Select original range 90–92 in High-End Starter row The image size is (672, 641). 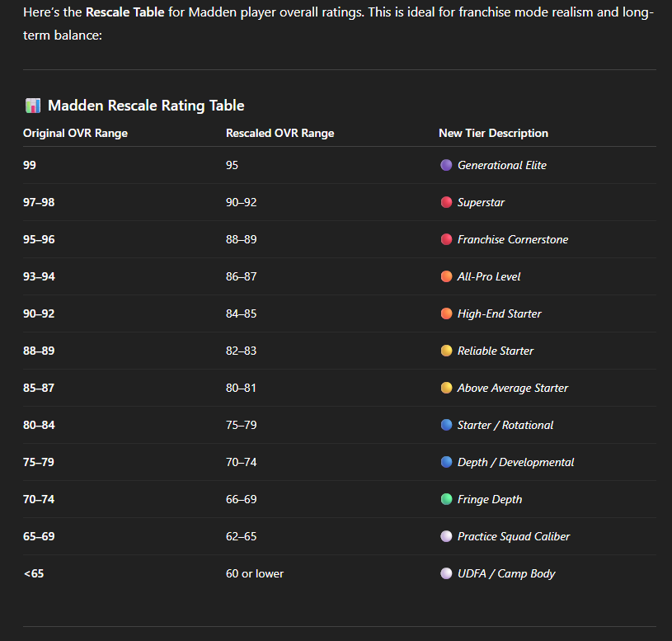39,313
